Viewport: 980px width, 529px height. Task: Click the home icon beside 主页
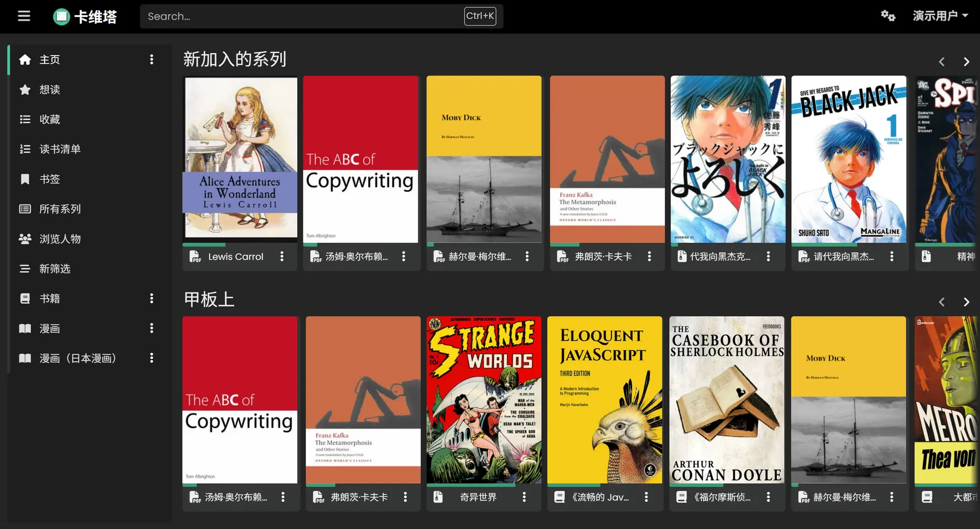click(25, 59)
